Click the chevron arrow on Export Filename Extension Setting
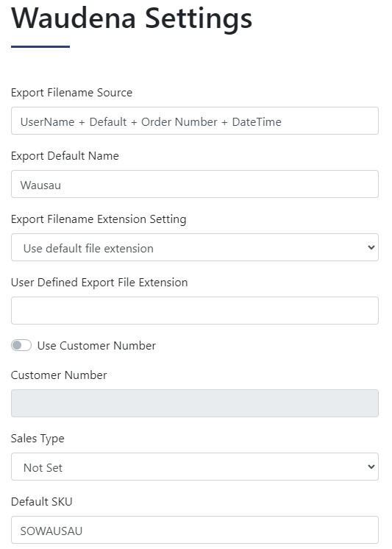The width and height of the screenshot is (392, 549). [x=371, y=247]
